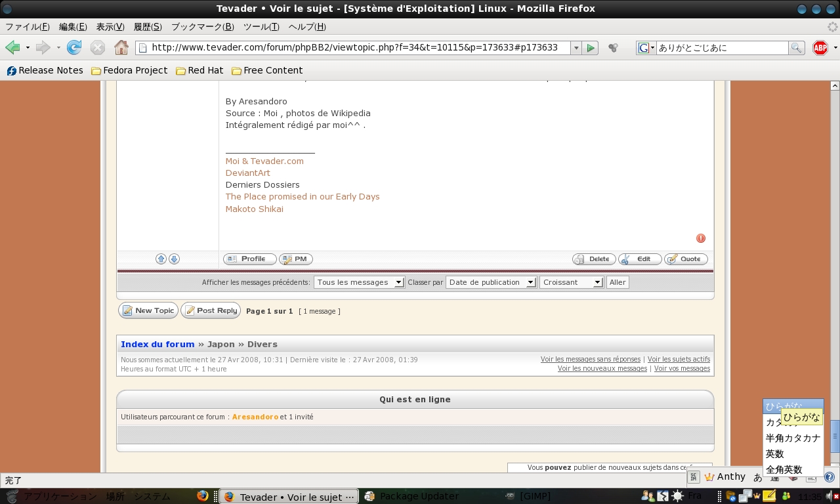Go back with the green back arrow
This screenshot has height=504, width=840.
coord(12,47)
